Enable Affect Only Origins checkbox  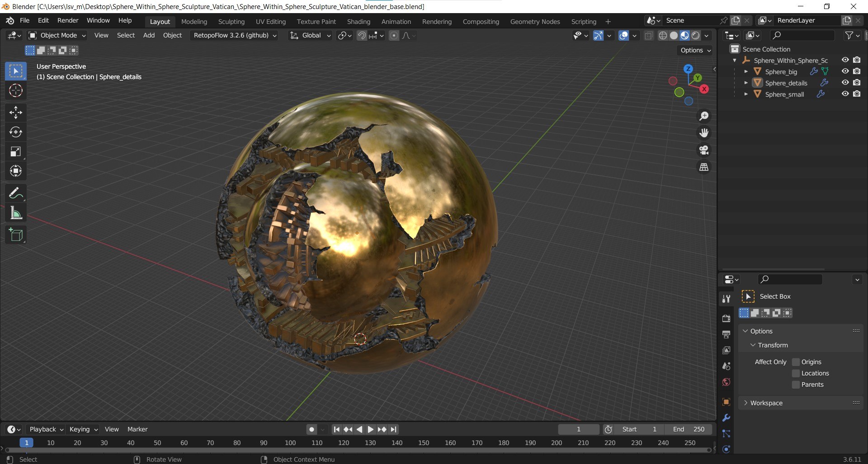[x=796, y=362]
